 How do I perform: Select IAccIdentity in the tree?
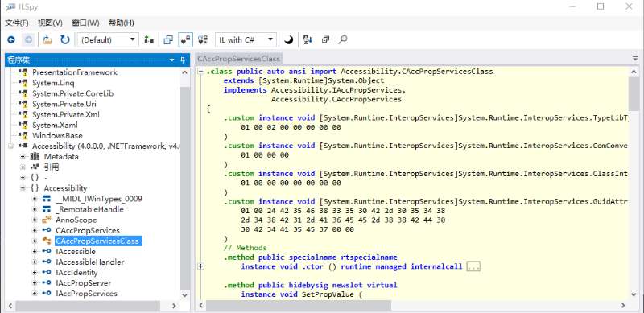(x=76, y=272)
